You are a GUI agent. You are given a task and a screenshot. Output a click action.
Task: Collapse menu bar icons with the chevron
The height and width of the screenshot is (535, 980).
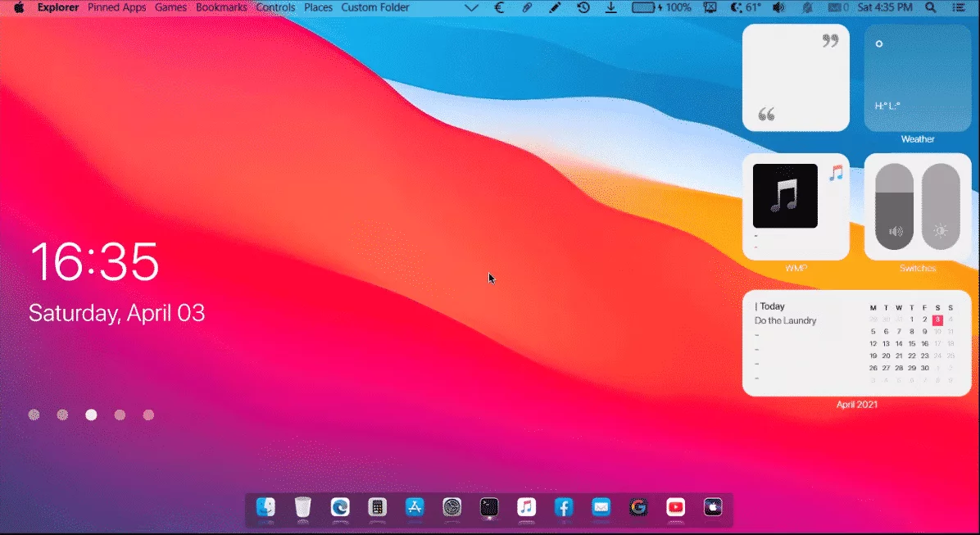(x=471, y=7)
